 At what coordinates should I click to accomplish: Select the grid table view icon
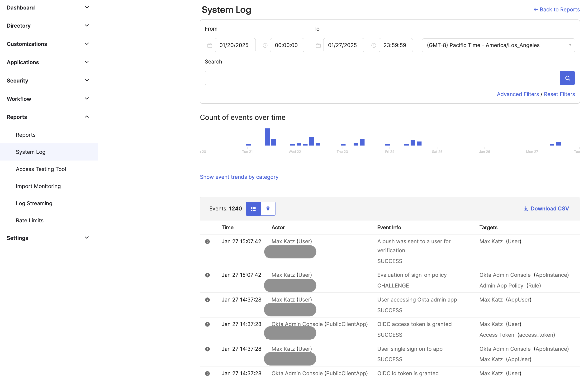click(253, 209)
